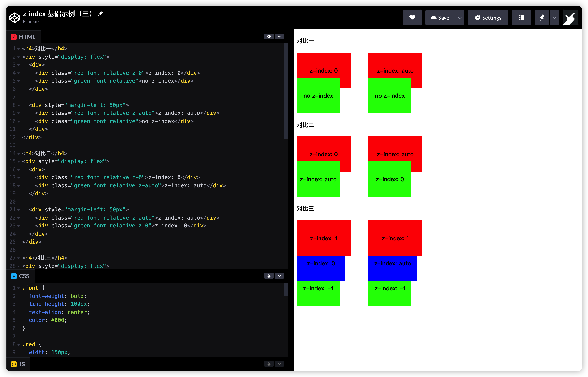
Task: Click the pencil icon to edit pen title
Action: (100, 14)
